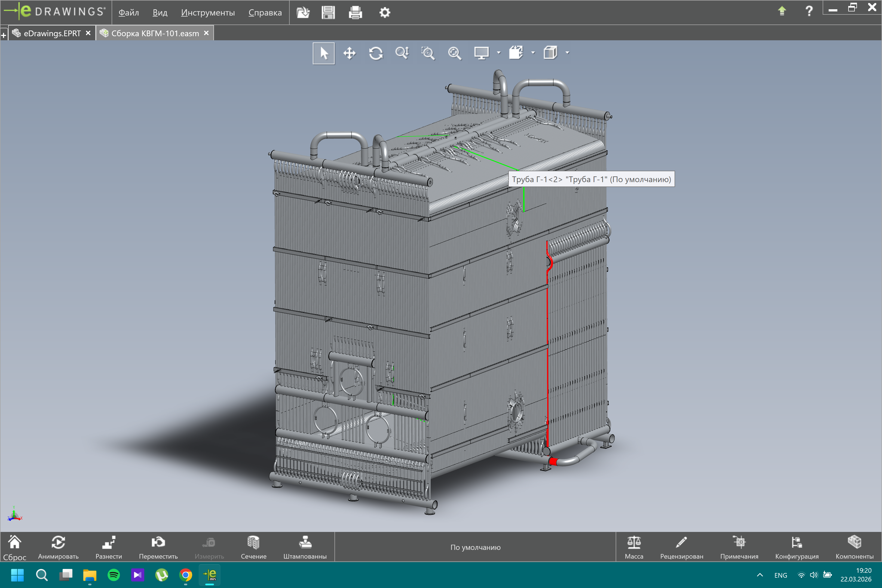The image size is (882, 588).
Task: Expand view orientation dropdown arrow
Action: coord(533,53)
